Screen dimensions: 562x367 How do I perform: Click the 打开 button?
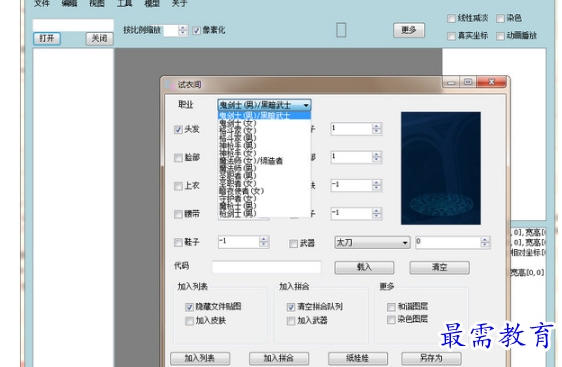47,39
